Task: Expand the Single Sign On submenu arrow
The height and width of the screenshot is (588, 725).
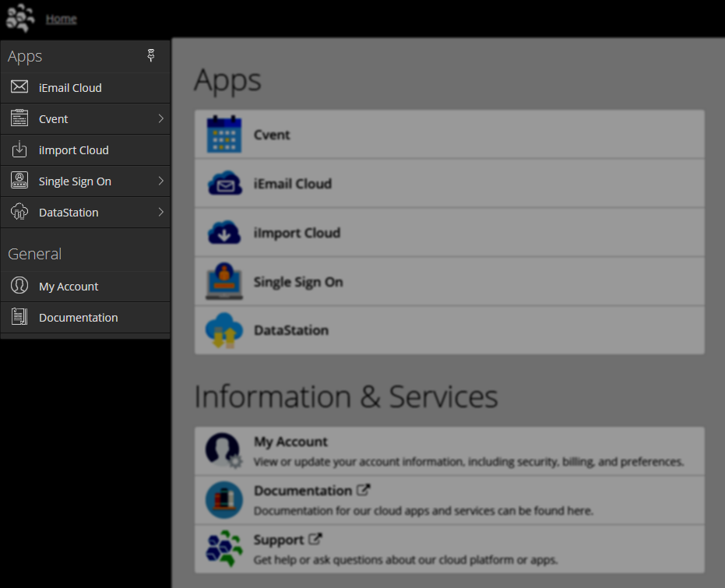Action: pos(160,181)
